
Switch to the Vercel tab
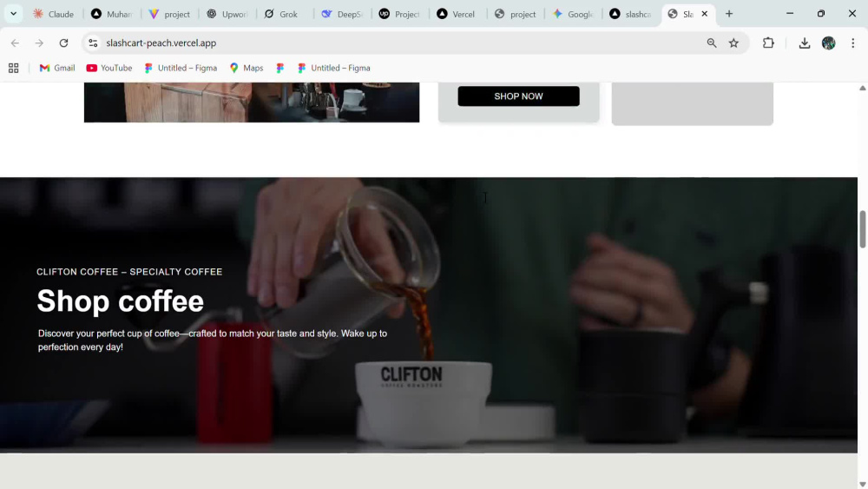click(x=457, y=14)
